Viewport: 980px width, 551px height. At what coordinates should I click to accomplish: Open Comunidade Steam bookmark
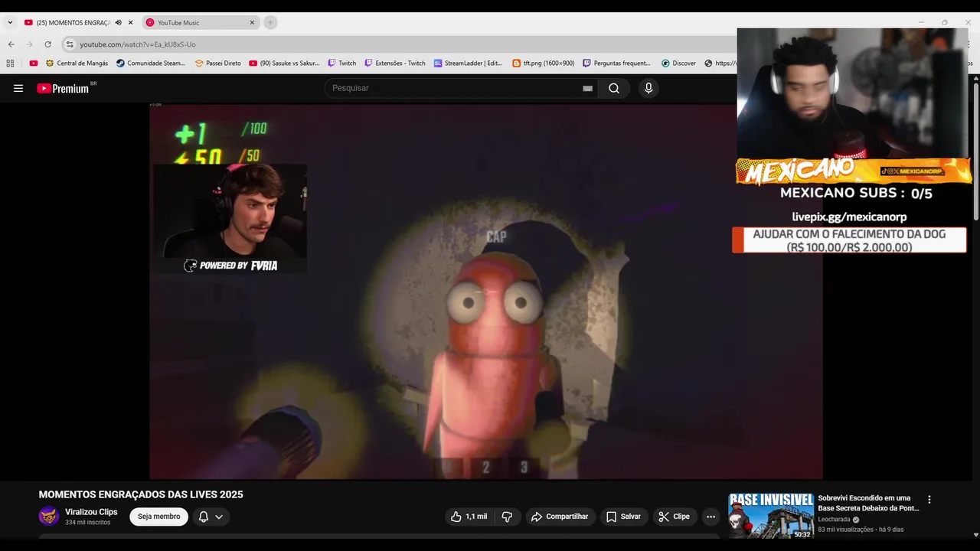pos(151,64)
